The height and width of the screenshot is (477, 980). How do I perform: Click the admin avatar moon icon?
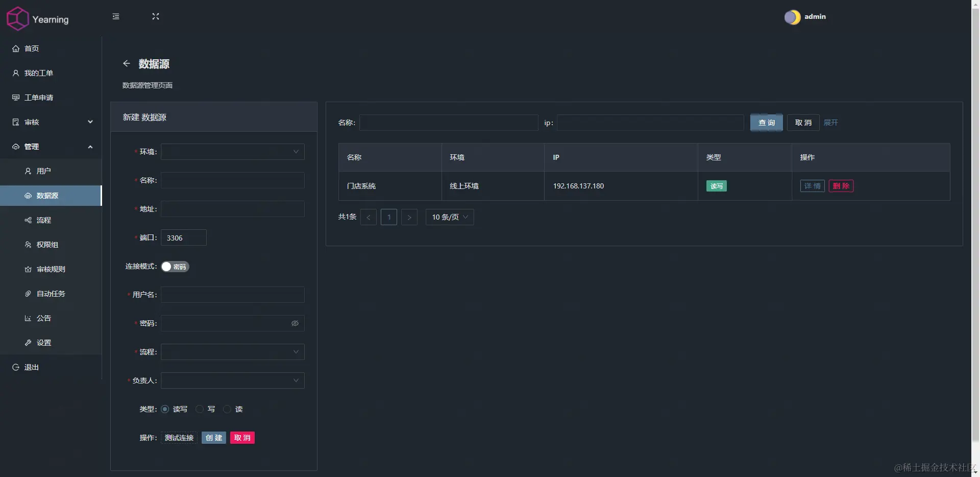[792, 17]
